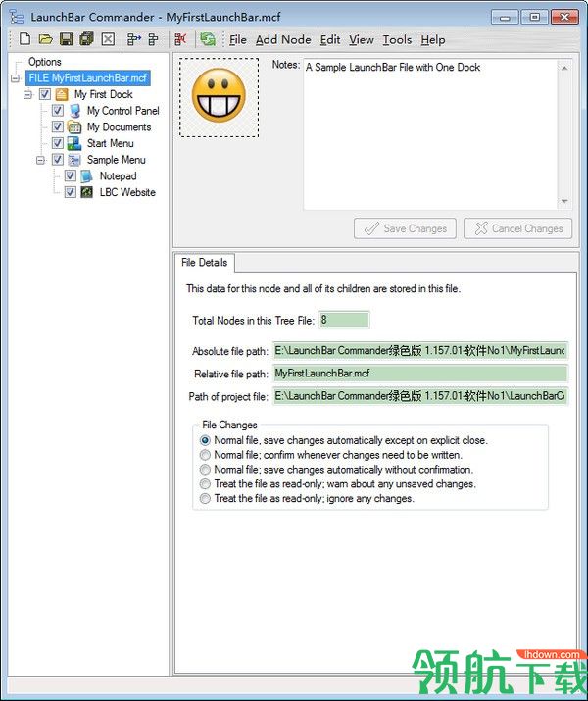
Task: Save with the floppy disk icon
Action: [66, 39]
